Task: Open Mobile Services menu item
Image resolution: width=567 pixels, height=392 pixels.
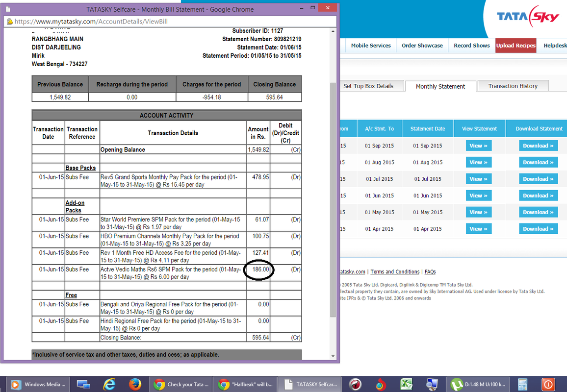Action: pos(371,46)
